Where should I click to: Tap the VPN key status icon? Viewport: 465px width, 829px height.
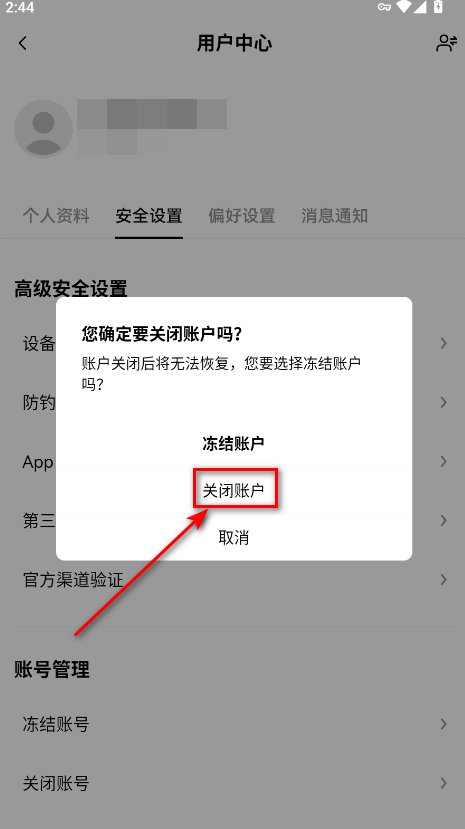coord(385,7)
